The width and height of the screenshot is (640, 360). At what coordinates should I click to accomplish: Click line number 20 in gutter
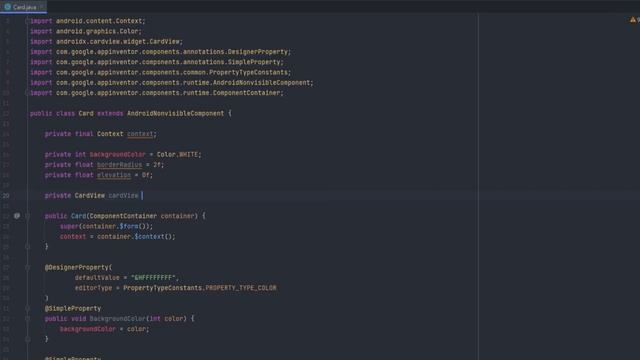6,196
